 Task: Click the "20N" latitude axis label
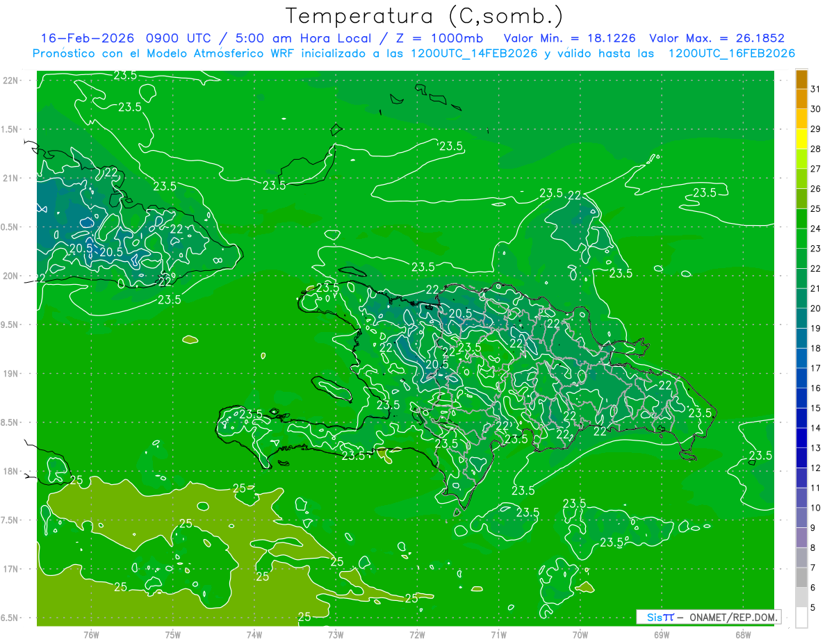[11, 276]
